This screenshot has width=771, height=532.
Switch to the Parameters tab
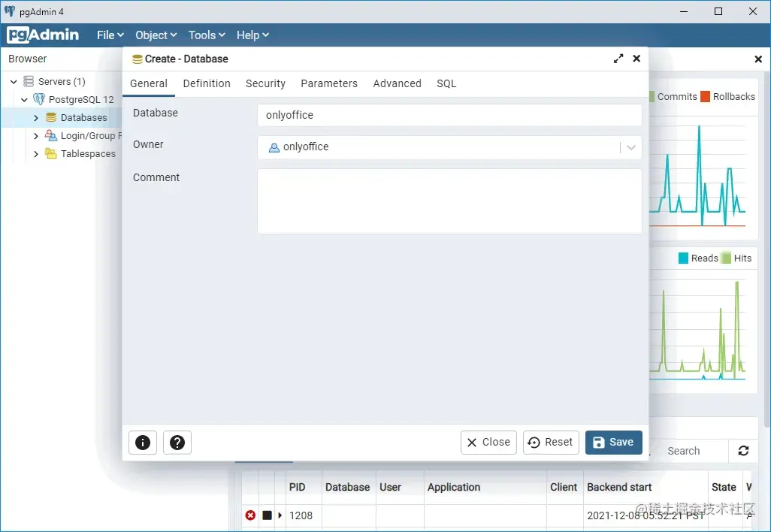pyautogui.click(x=329, y=83)
